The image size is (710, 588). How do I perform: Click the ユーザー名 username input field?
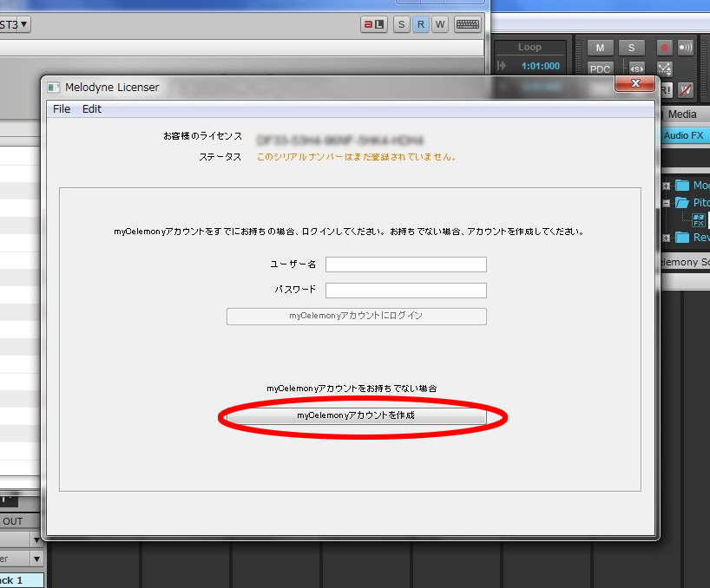(x=405, y=265)
